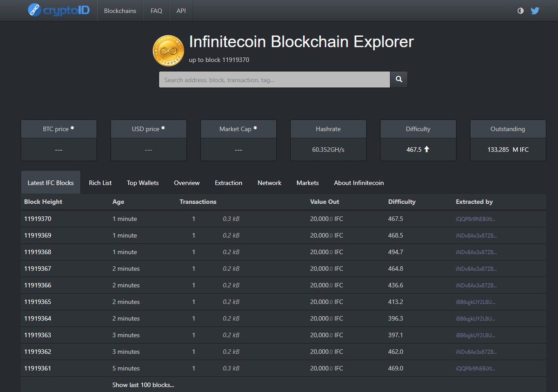Viewport: 558px width, 392px height.
Task: Switch to the Markets tab
Action: point(308,183)
